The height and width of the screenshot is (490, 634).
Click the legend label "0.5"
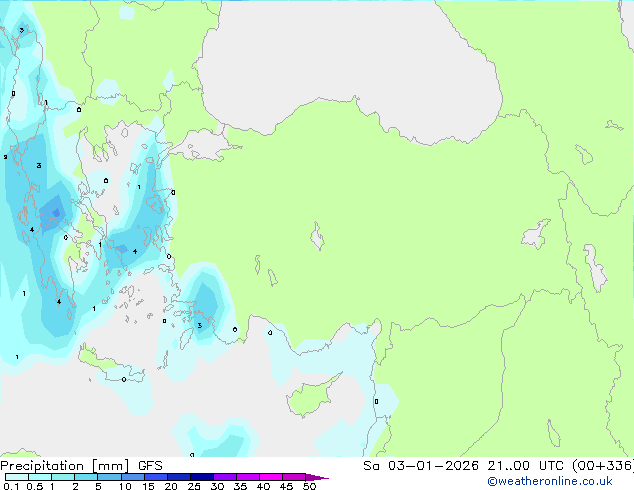click(x=34, y=486)
